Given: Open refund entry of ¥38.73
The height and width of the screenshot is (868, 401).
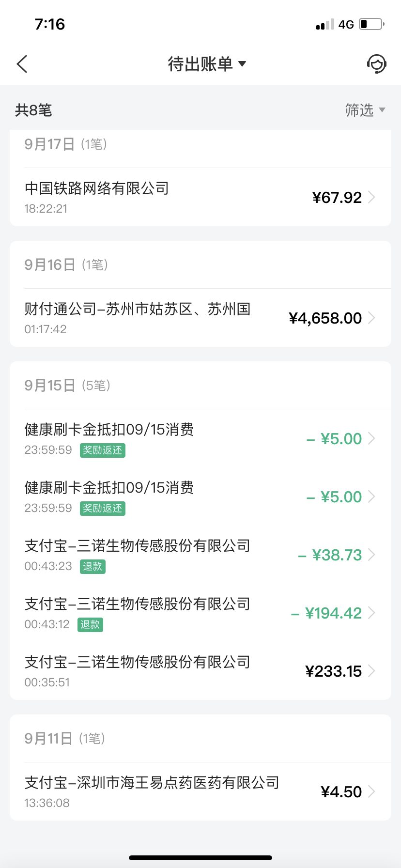Looking at the screenshot, I should [x=200, y=555].
